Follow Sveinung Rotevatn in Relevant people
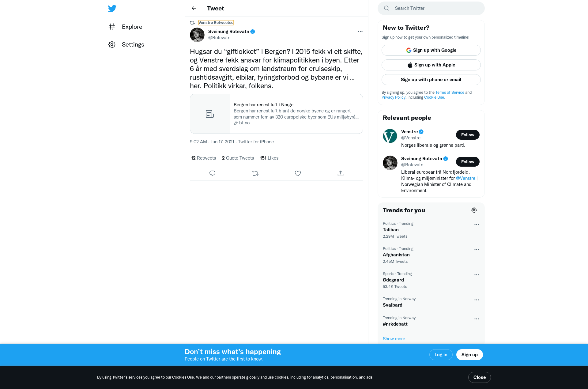Viewport: 588px width, 389px height. [x=468, y=162]
